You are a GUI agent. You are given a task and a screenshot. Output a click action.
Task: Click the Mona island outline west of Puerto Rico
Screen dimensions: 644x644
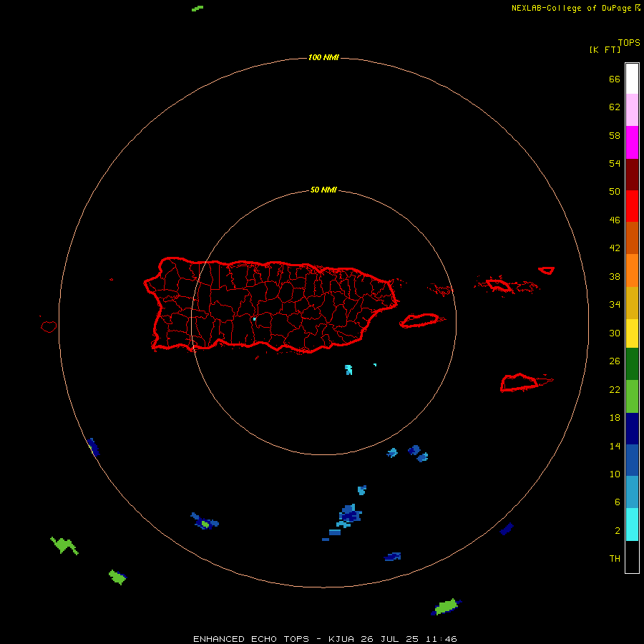coord(49,326)
